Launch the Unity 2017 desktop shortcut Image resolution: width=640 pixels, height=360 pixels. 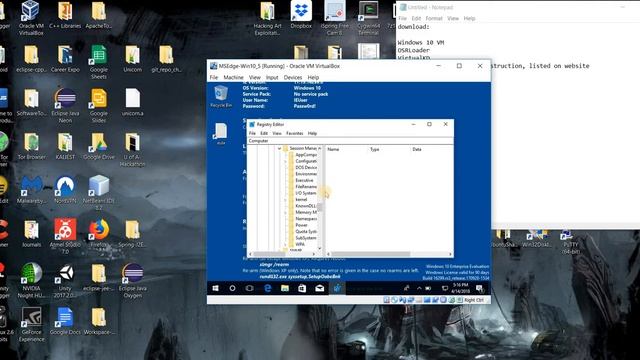[65, 280]
